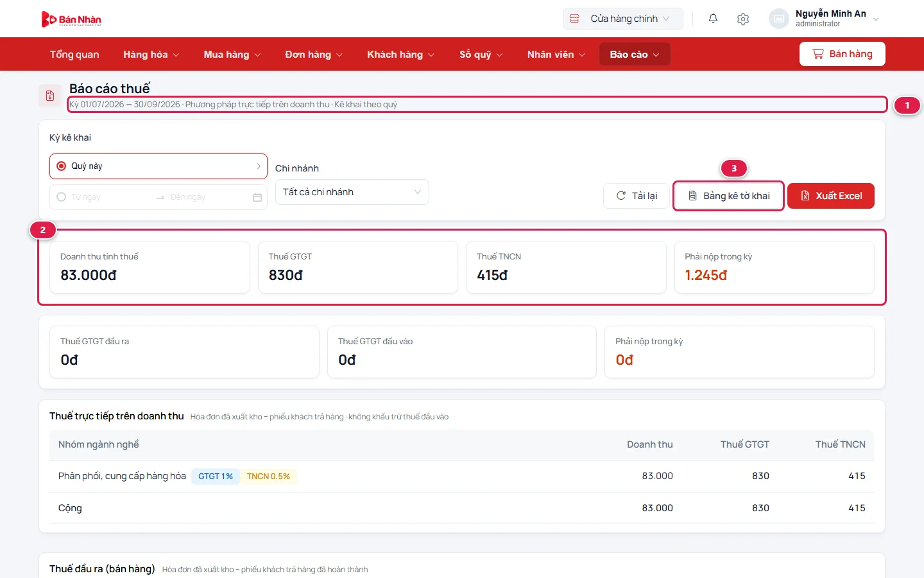The width and height of the screenshot is (924, 578).
Task: Click the 'Từ ngày' start date field
Action: coord(109,197)
